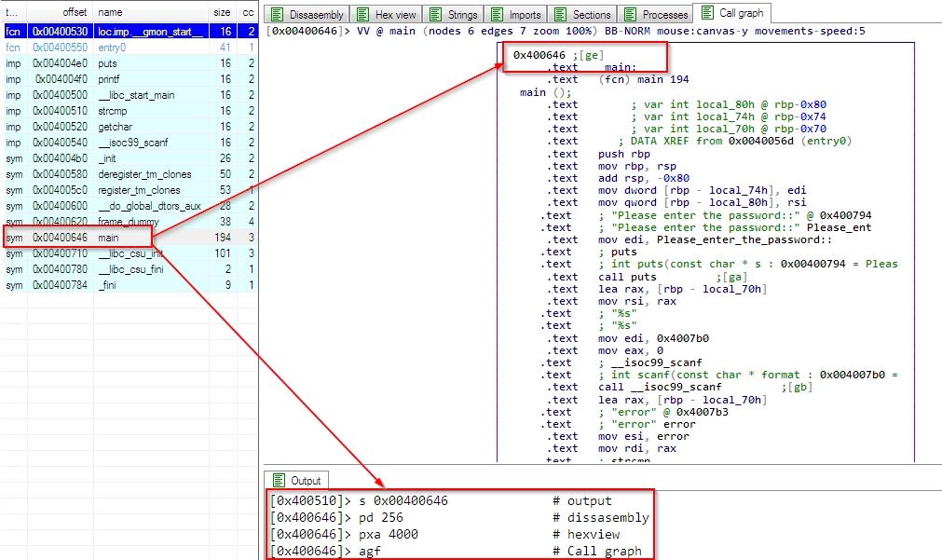Open the Hex view tab
This screenshot has width=942, height=560.
[387, 14]
